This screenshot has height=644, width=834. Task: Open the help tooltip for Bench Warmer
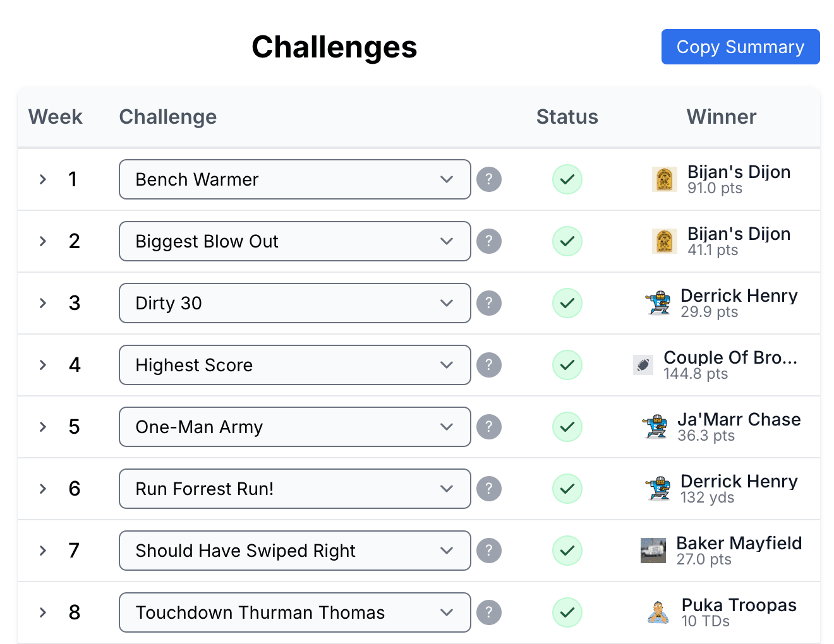[x=489, y=179]
